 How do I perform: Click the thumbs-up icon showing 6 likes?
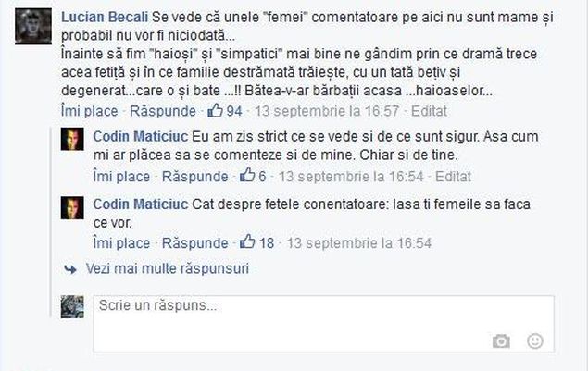[247, 176]
